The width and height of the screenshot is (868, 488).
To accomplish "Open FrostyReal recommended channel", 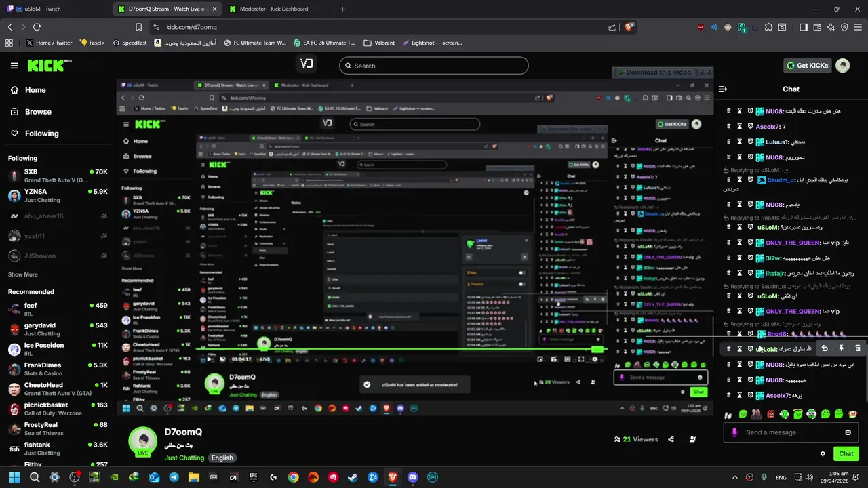I will point(58,429).
